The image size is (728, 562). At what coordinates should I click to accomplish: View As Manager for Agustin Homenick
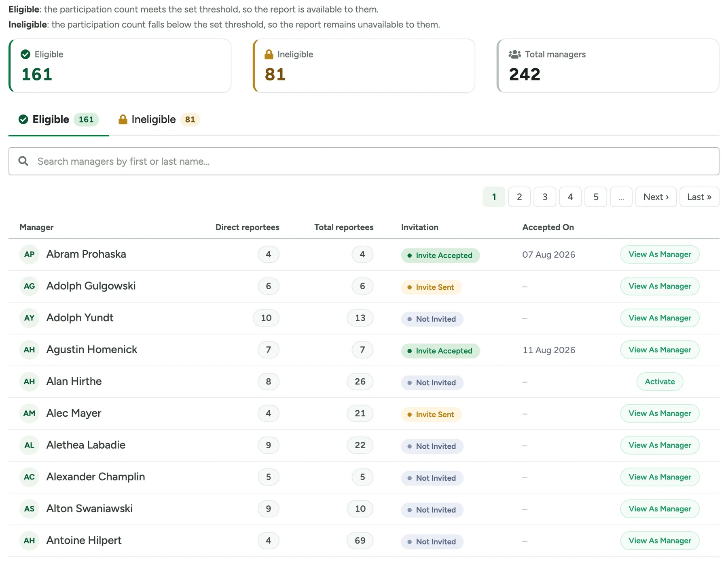(x=660, y=350)
